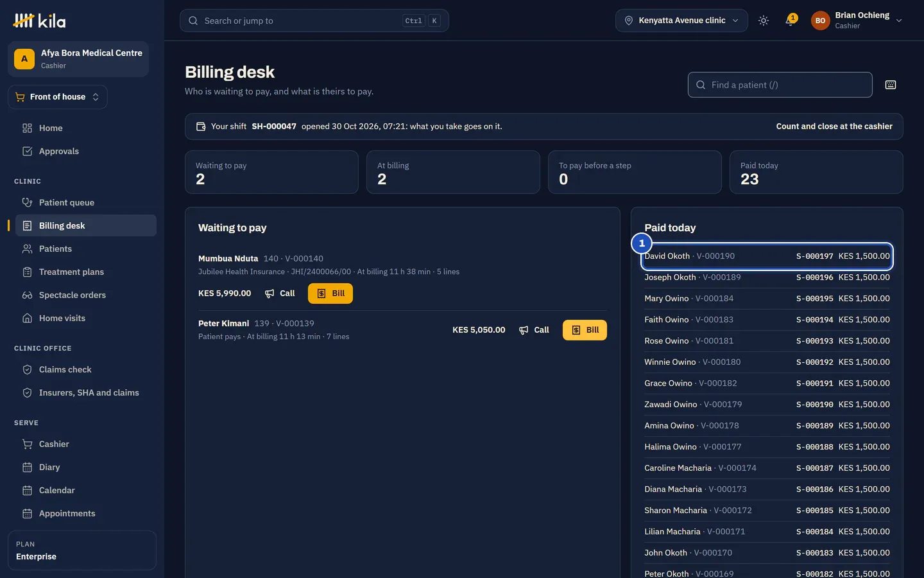
Task: Expand the Front of house switcher
Action: coord(58,97)
